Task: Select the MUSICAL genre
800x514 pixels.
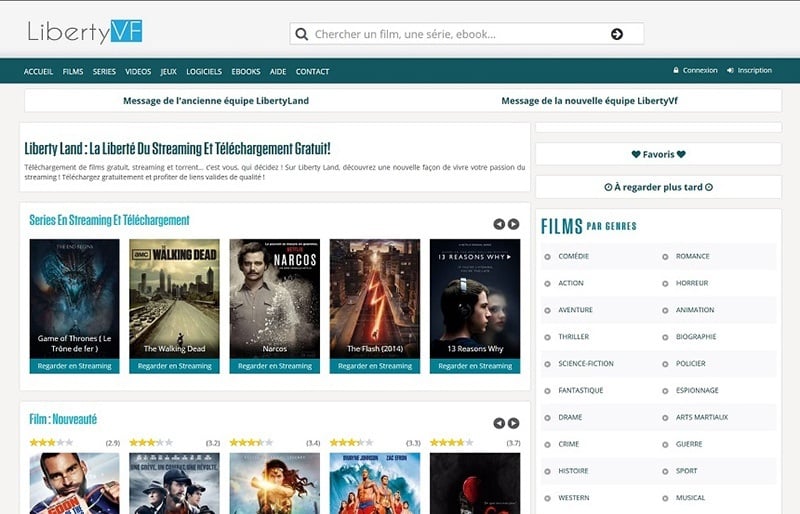Action: pos(690,498)
